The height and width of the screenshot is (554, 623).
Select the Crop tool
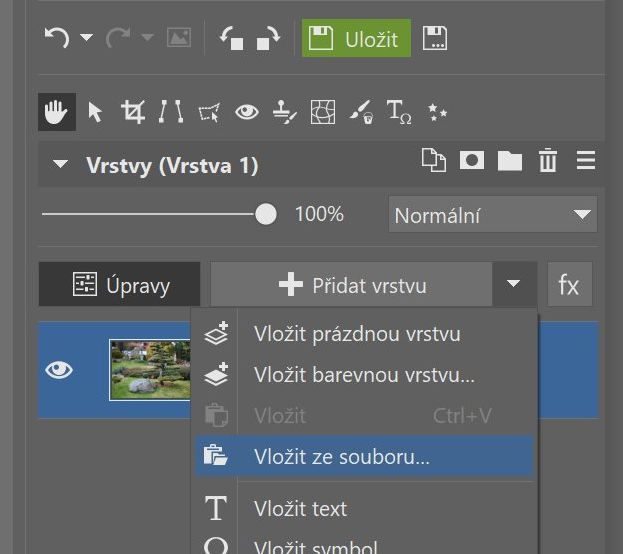click(x=133, y=112)
